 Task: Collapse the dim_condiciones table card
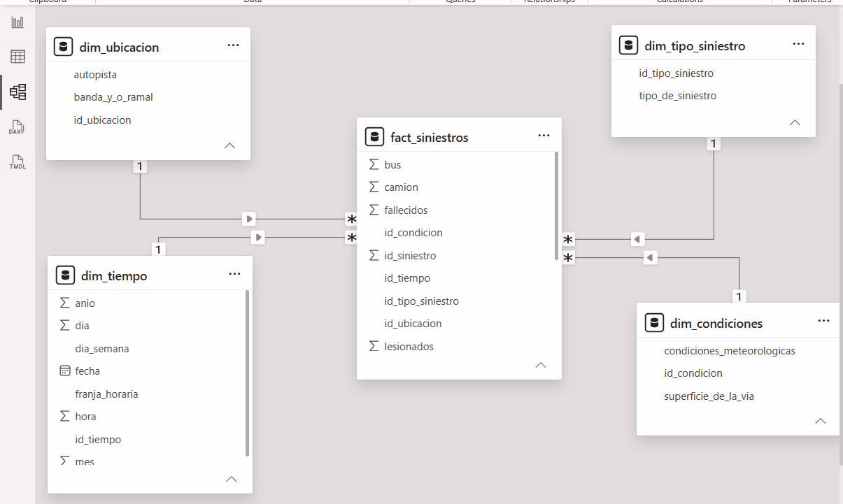pyautogui.click(x=821, y=422)
